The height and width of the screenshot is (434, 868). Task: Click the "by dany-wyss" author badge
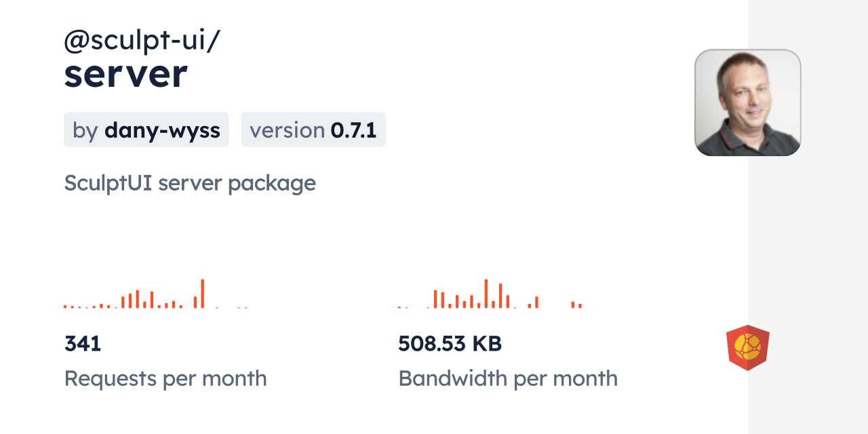click(146, 130)
